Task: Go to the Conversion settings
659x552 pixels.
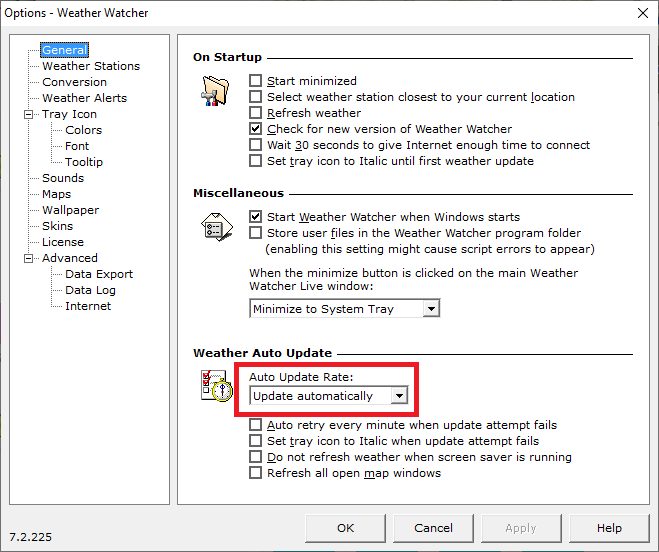Action: pyautogui.click(x=74, y=82)
